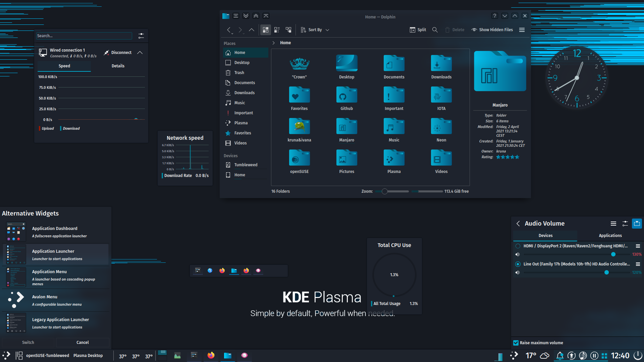
Task: Adjust HDMI DisplayPort volume slider
Action: tap(577, 254)
